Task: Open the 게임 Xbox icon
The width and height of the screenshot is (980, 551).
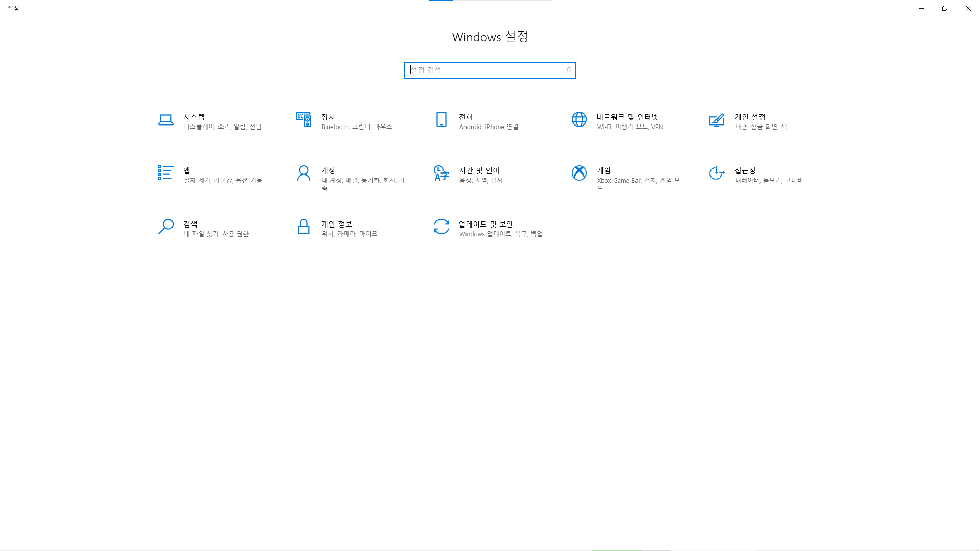Action: (x=579, y=173)
